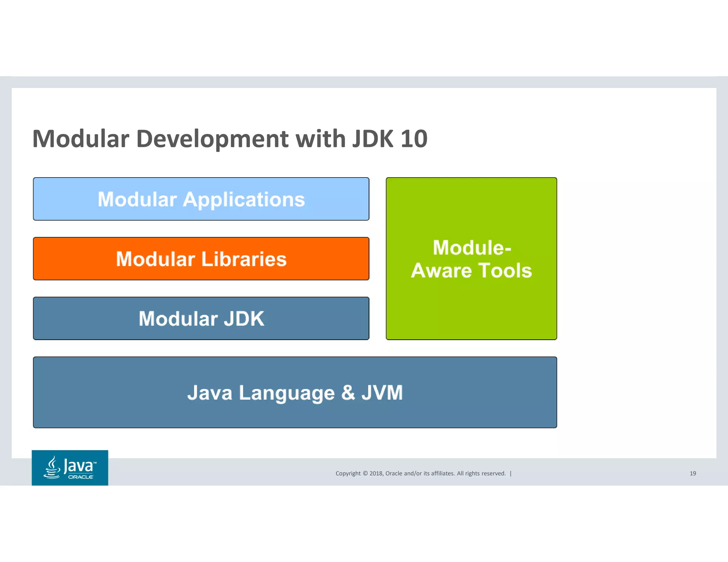Image resolution: width=728 pixels, height=562 pixels.
Task: Click the ORACLE wordmark in the logo
Action: click(81, 477)
